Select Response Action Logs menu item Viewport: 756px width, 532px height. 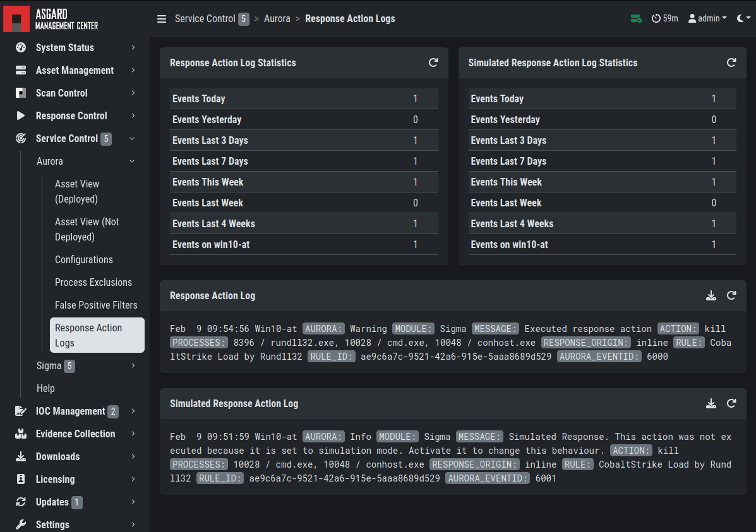pos(97,335)
